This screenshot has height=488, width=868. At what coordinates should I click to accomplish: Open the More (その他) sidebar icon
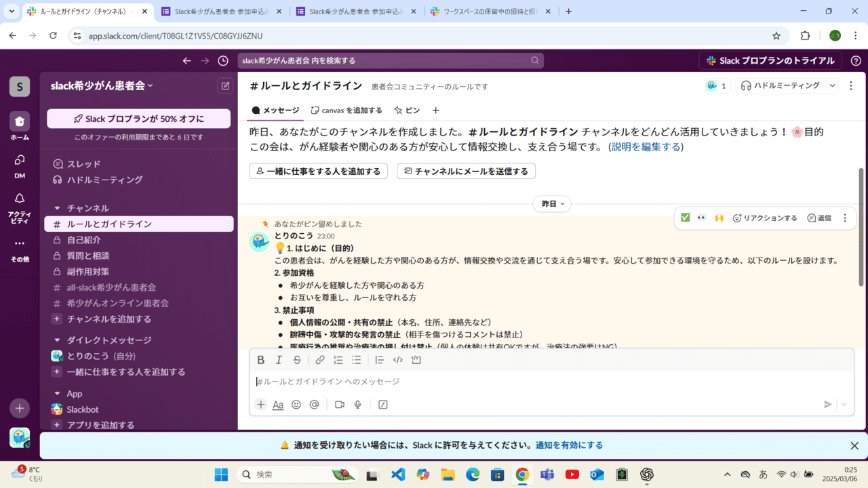20,243
